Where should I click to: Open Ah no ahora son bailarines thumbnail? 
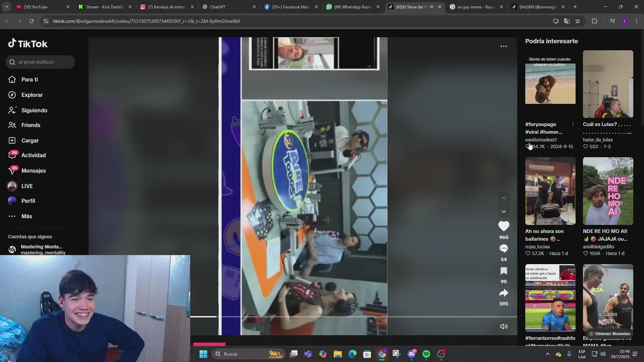(550, 191)
